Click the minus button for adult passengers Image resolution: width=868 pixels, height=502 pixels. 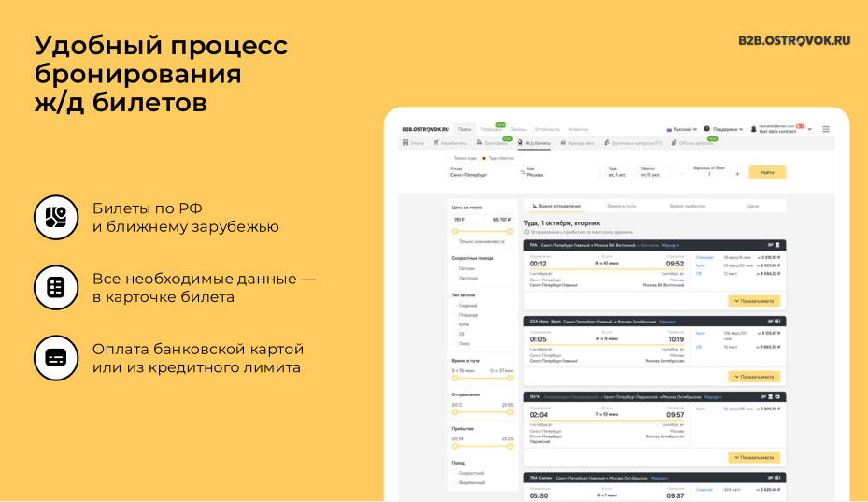pos(681,175)
